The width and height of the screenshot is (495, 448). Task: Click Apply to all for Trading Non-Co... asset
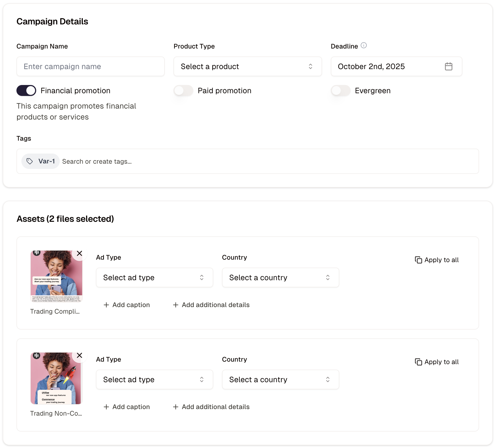[437, 362]
